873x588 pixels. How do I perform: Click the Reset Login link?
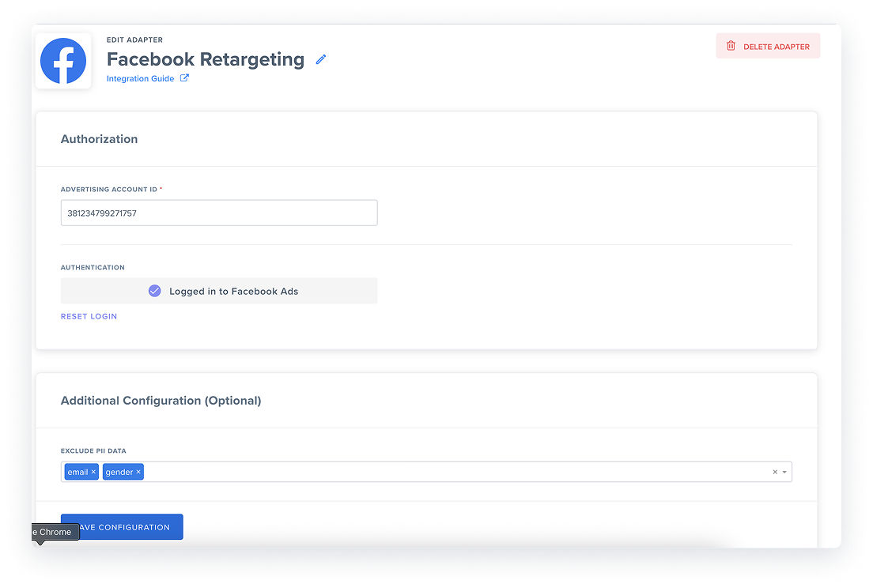[89, 316]
